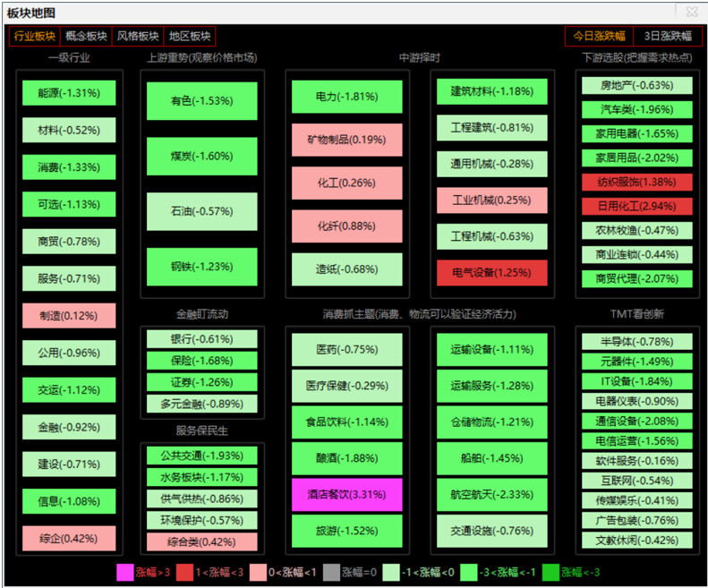Select 化纤(0.88%) sector block

click(x=346, y=226)
